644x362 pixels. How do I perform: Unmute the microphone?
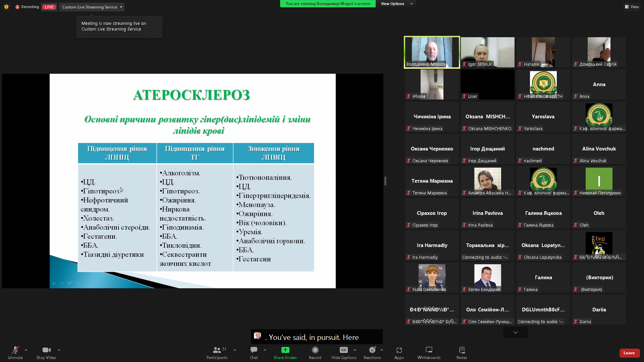(15, 353)
